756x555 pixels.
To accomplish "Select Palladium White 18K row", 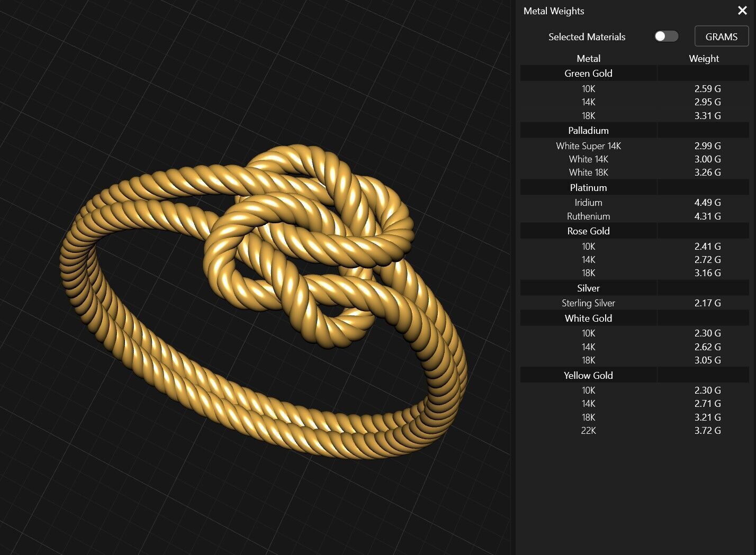I will click(634, 172).
